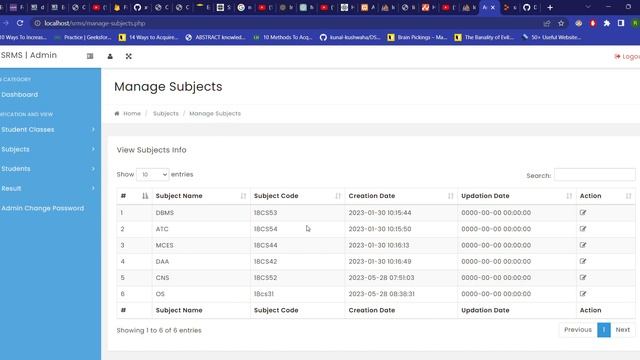Edit the DAA subject row
640x360 pixels.
pyautogui.click(x=583, y=261)
